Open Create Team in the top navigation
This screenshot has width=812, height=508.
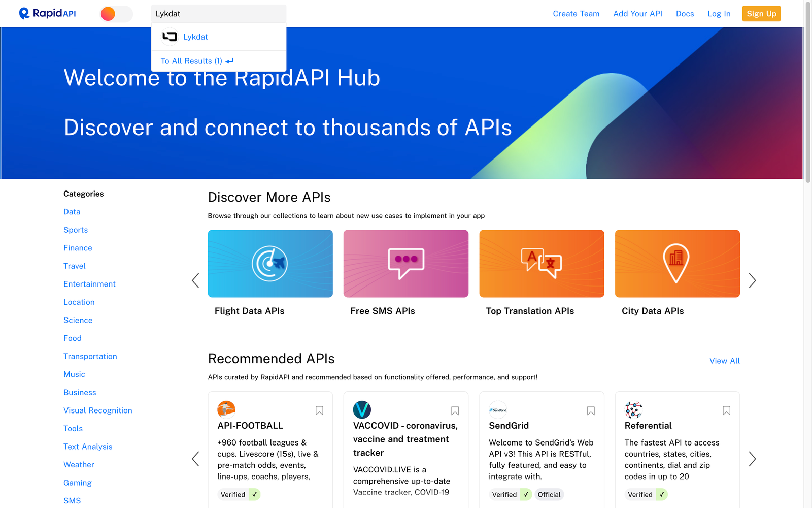[576, 14]
